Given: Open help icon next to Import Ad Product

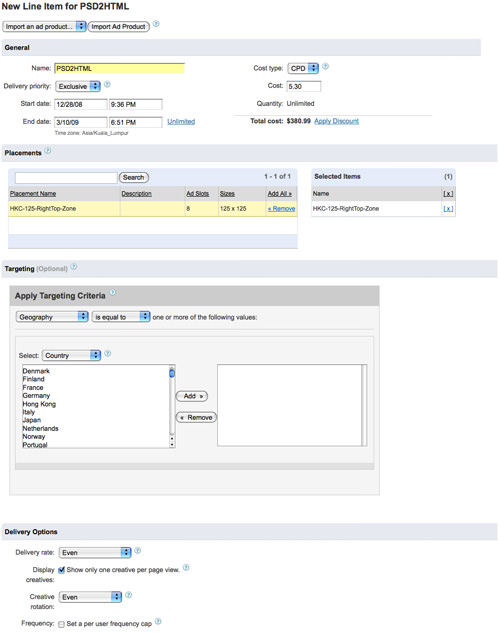Looking at the screenshot, I should (156, 24).
